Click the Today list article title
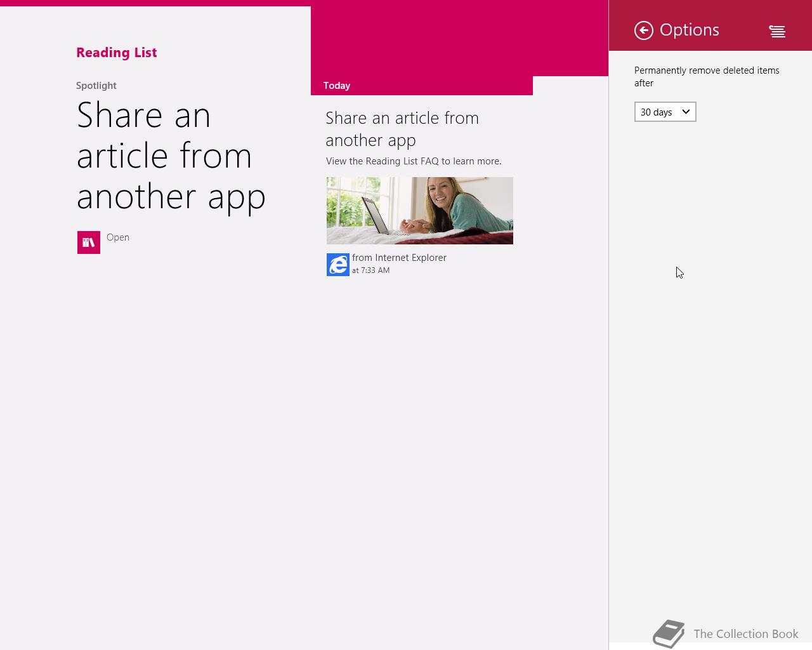This screenshot has width=812, height=650. [x=402, y=129]
